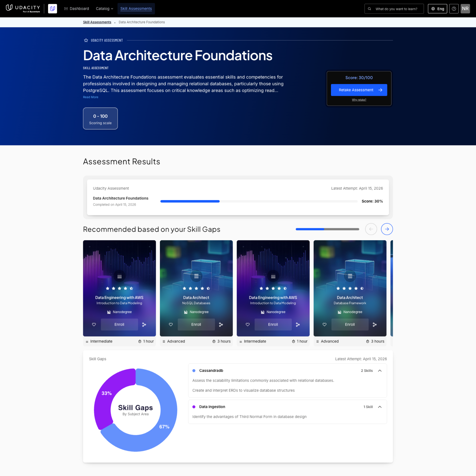The width and height of the screenshot is (476, 476).
Task: Favorite the Database Framework course with the heart
Action: pyautogui.click(x=324, y=324)
